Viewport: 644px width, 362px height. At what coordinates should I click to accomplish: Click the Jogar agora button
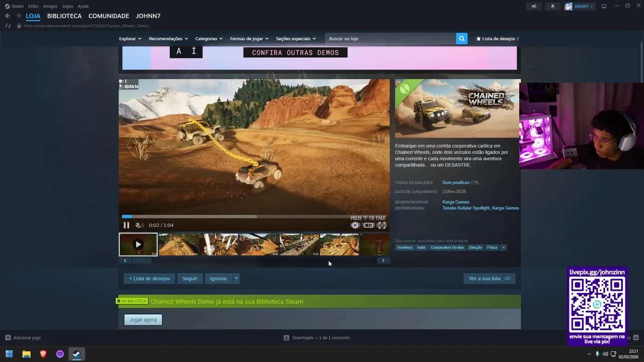pos(143,320)
